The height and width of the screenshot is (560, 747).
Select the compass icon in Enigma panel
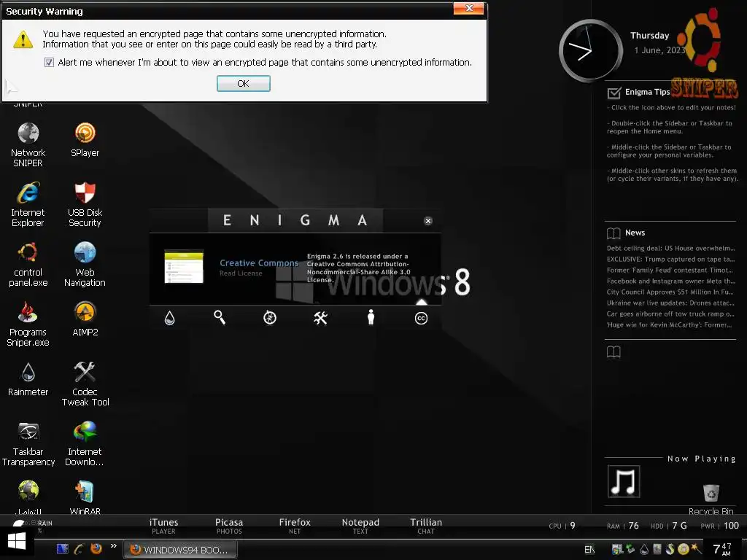click(x=270, y=318)
